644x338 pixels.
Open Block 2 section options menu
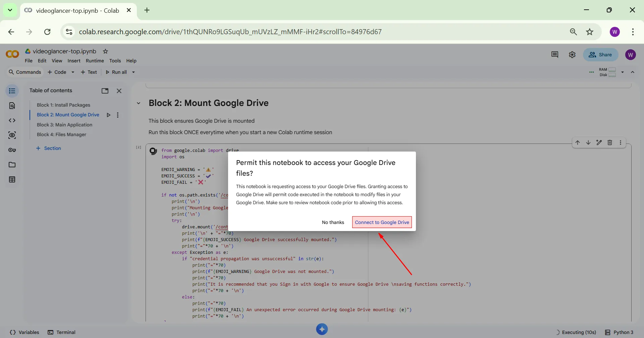pos(118,115)
